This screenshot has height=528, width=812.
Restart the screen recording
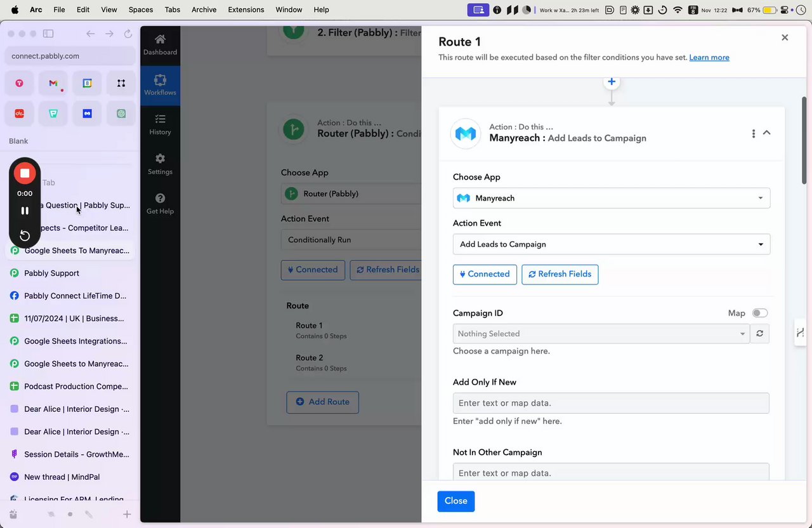[25, 235]
